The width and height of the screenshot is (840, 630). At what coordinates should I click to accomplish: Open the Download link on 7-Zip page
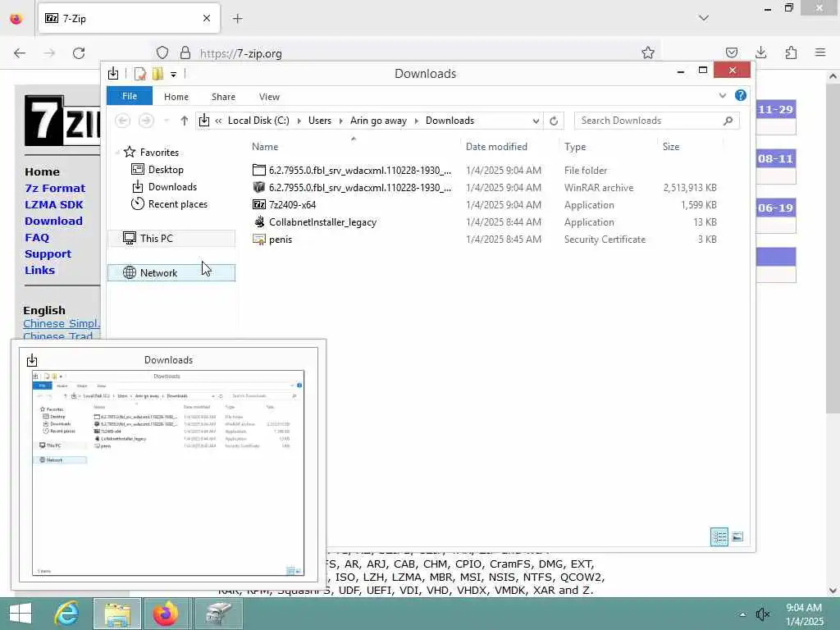pyautogui.click(x=53, y=221)
